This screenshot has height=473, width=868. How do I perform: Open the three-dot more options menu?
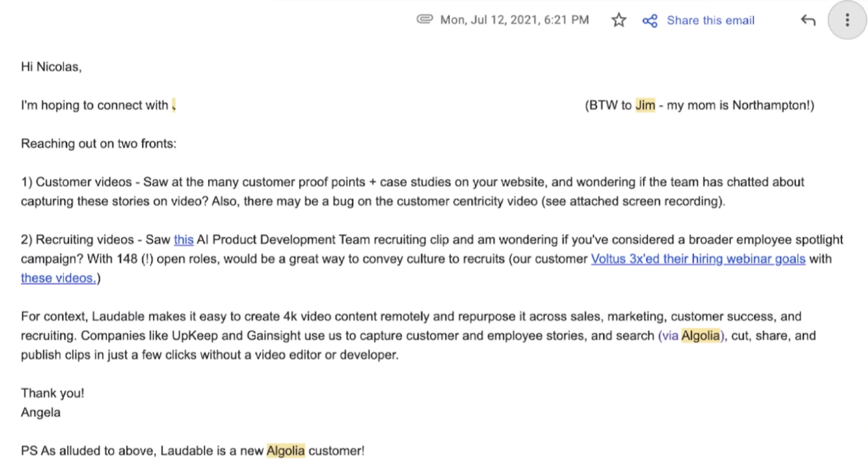point(847,20)
